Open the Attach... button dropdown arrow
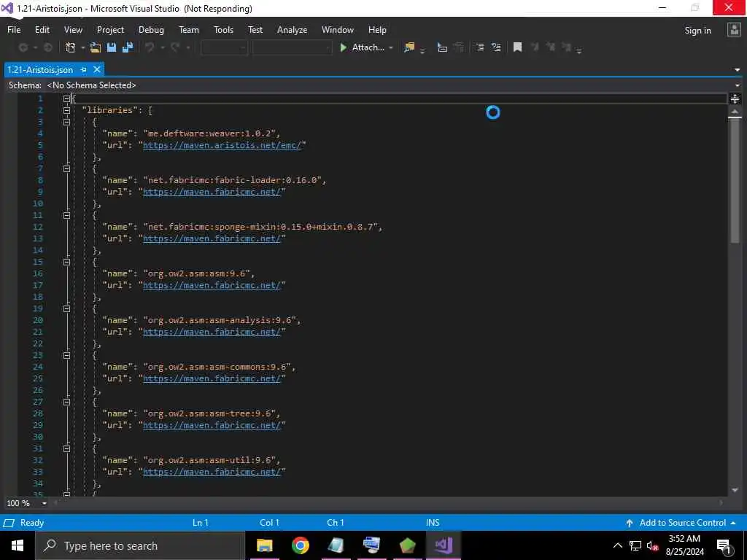Screen dimensions: 747x560 (x=391, y=47)
